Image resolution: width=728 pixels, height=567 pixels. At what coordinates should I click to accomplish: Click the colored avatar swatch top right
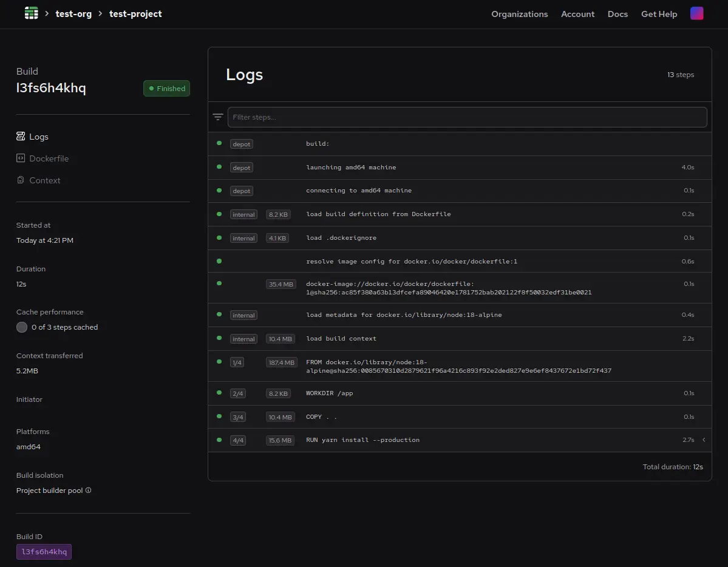tap(697, 13)
